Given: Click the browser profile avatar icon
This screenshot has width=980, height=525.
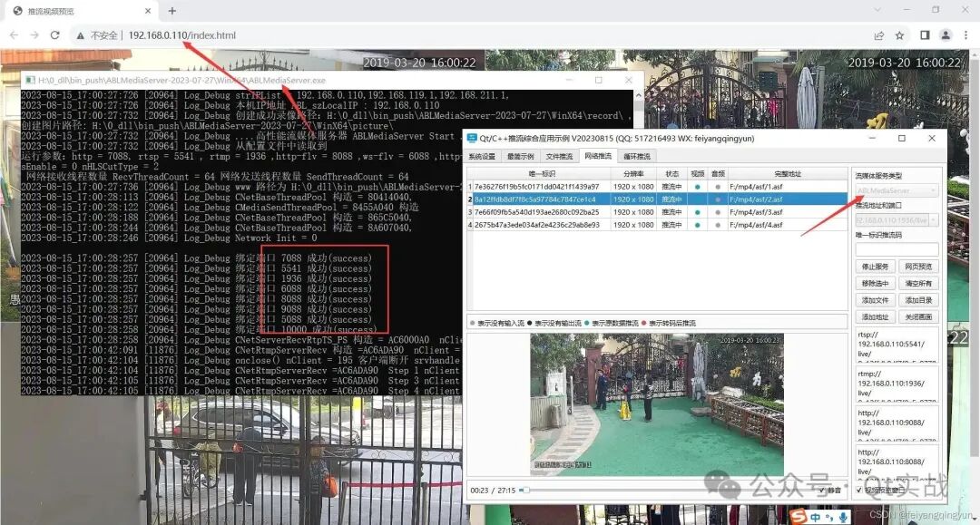Looking at the screenshot, I should pyautogui.click(x=946, y=35).
